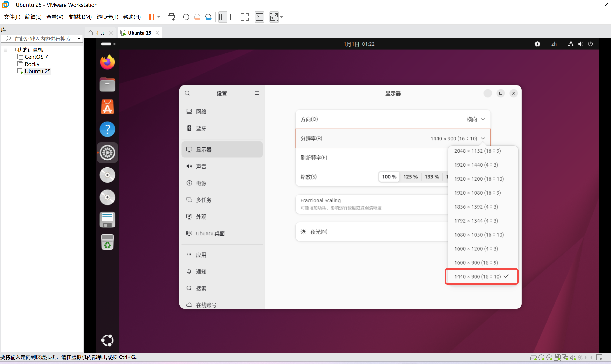Open the snapshot manager icon
Viewport: 611px width, 364px height.
[208, 17]
